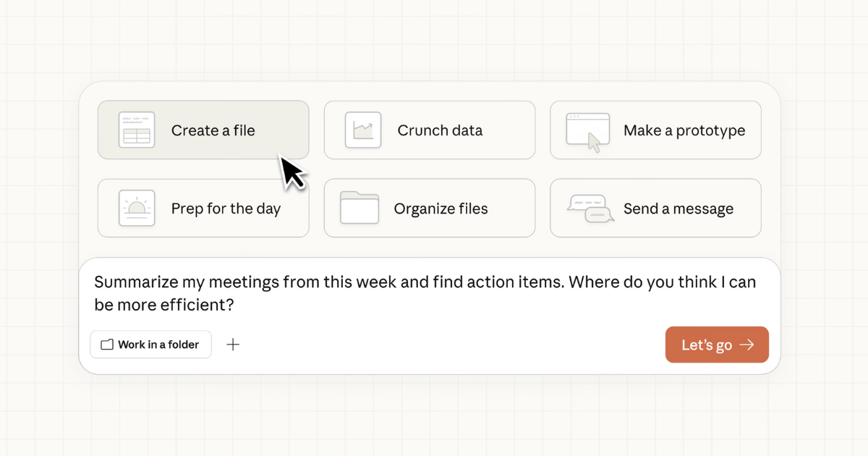
Task: Click the small folder icon in Work in a folder
Action: tap(106, 345)
